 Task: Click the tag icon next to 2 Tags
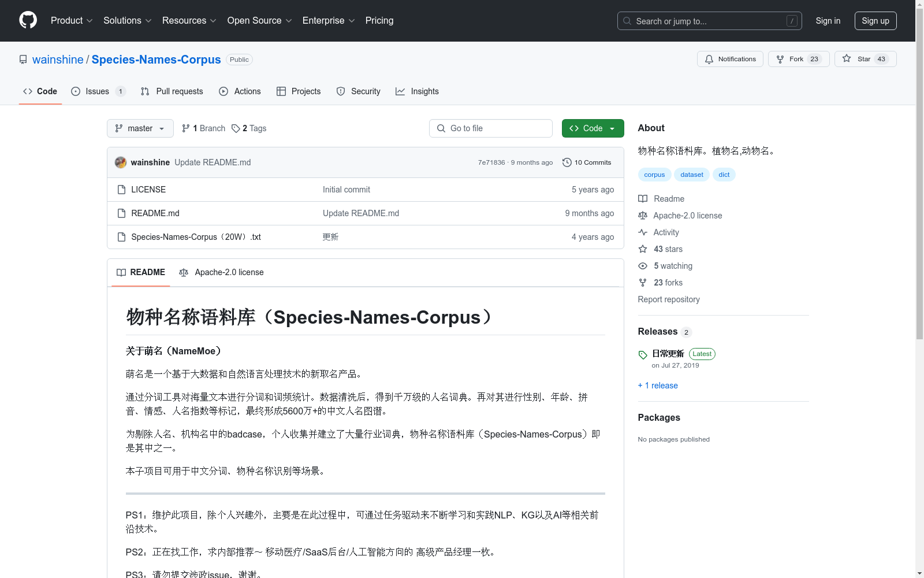(236, 128)
